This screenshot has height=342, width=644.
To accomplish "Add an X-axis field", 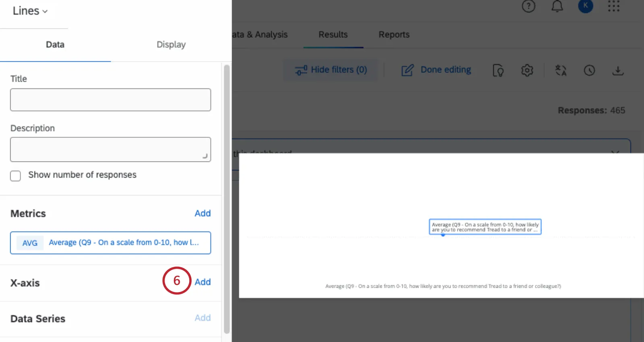I will (x=202, y=282).
